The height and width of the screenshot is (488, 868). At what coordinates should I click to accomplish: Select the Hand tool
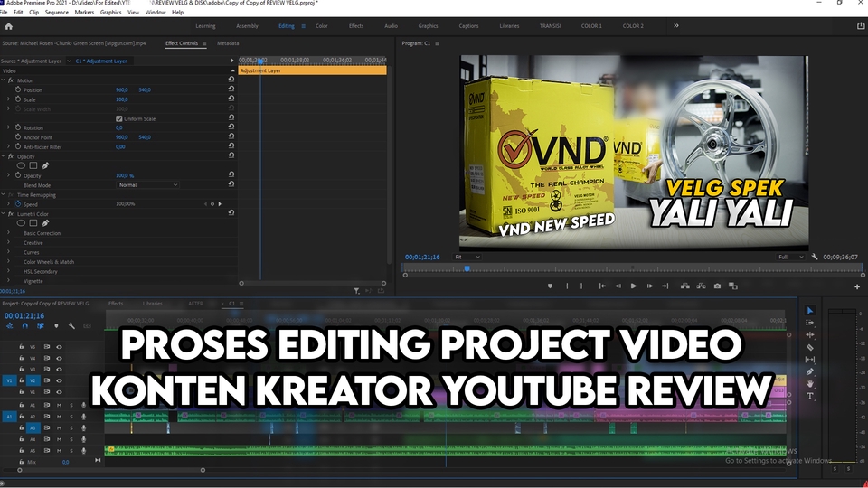pos(810,384)
